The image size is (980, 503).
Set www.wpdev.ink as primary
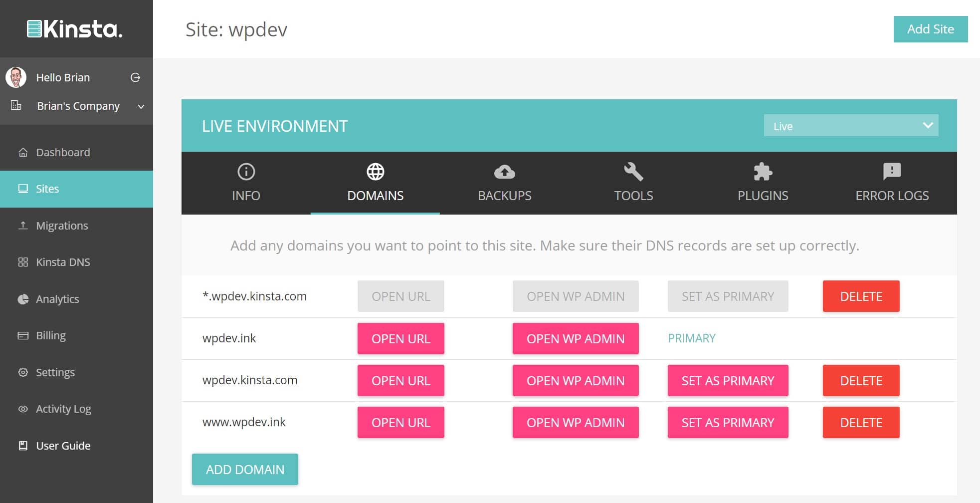728,422
